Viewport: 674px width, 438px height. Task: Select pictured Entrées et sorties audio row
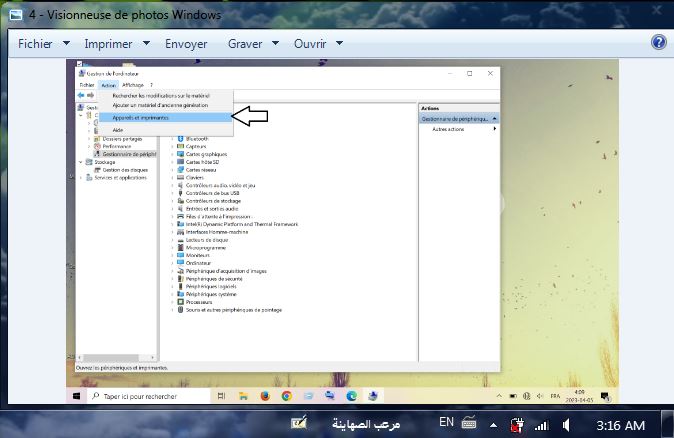pyautogui.click(x=207, y=208)
